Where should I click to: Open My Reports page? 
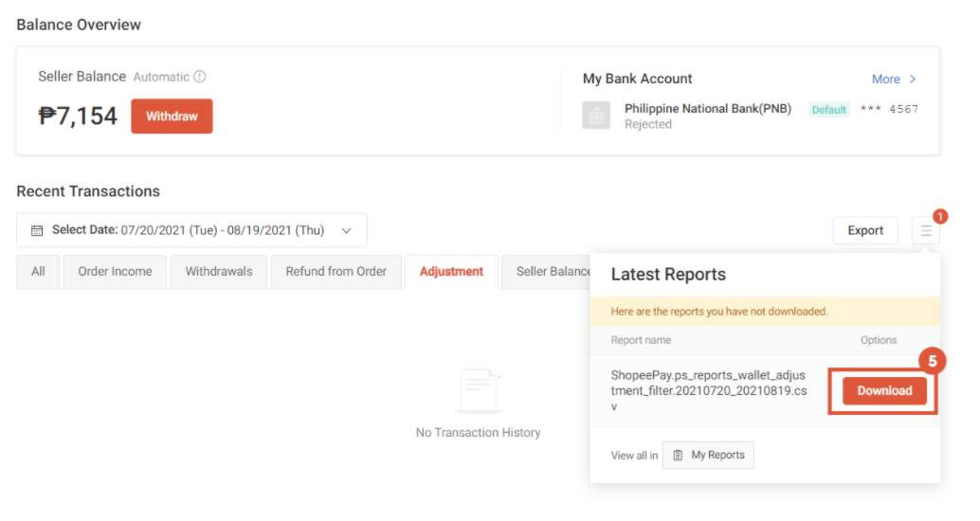tap(708, 455)
